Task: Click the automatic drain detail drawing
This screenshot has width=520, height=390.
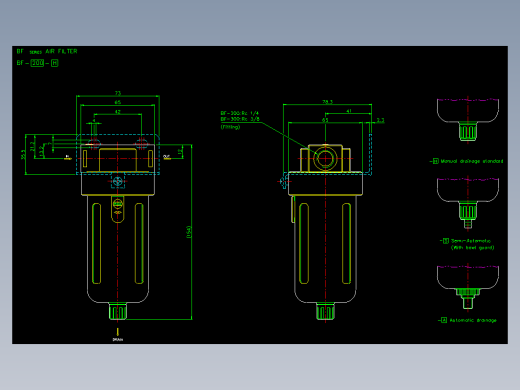Action: [468, 287]
